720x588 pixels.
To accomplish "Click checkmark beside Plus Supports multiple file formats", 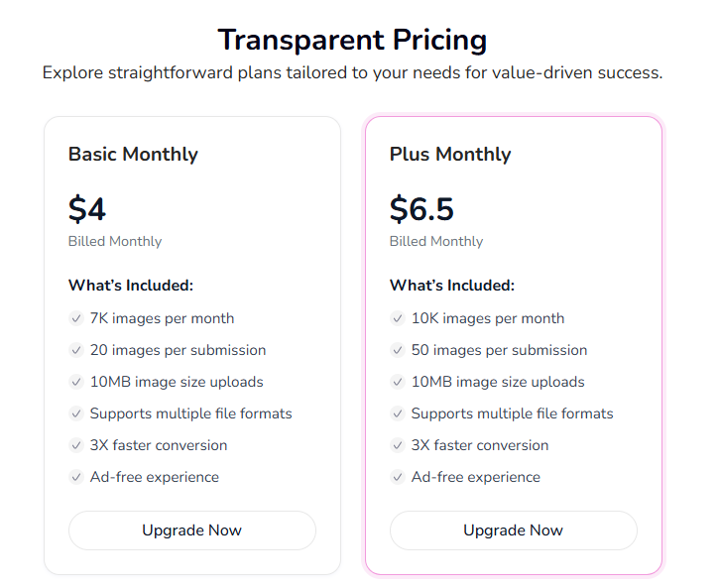I will click(x=397, y=413).
